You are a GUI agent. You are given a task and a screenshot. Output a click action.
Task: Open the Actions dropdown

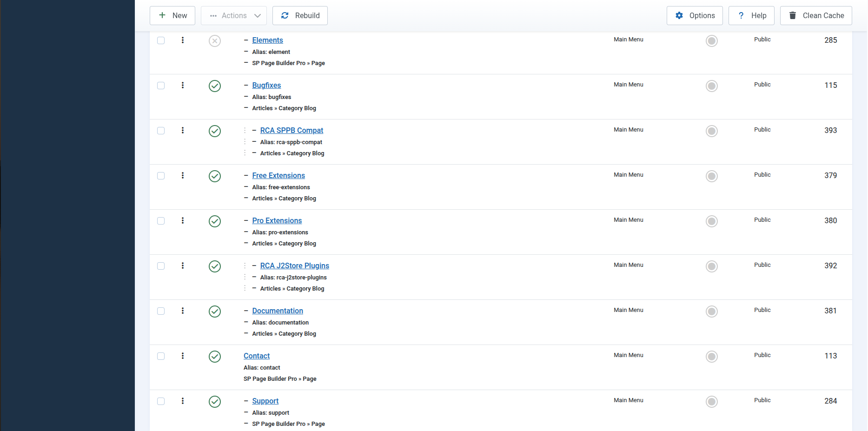coord(234,15)
